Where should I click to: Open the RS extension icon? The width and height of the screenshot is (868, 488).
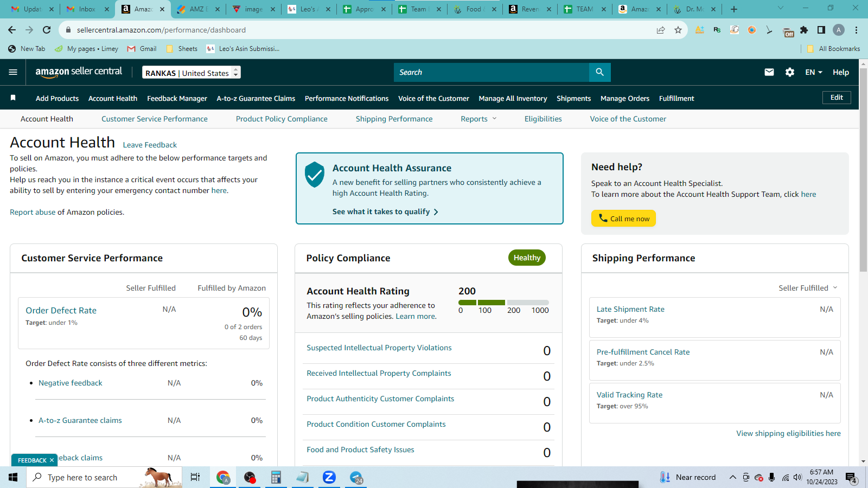pos(717,30)
